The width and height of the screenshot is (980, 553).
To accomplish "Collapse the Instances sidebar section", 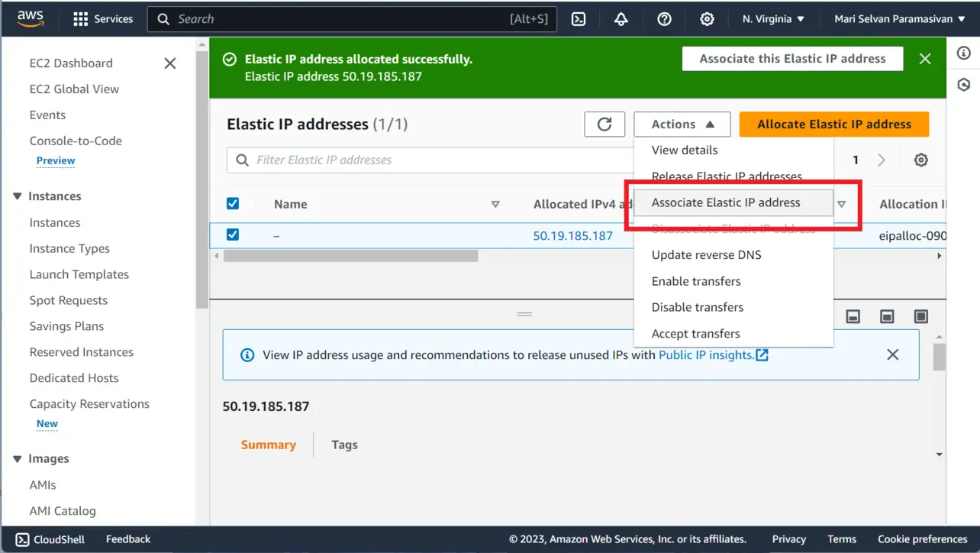I will coord(18,196).
